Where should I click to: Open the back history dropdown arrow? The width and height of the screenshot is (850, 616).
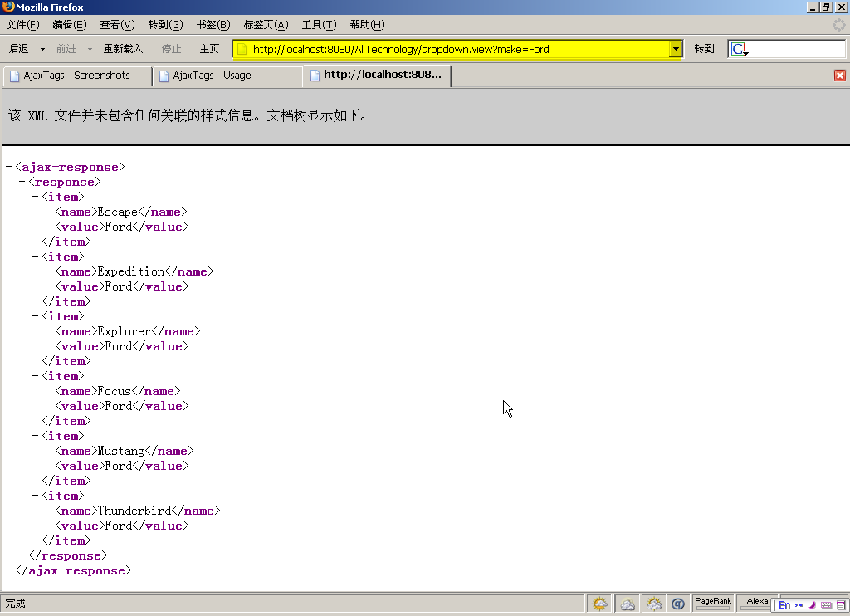tap(43, 49)
